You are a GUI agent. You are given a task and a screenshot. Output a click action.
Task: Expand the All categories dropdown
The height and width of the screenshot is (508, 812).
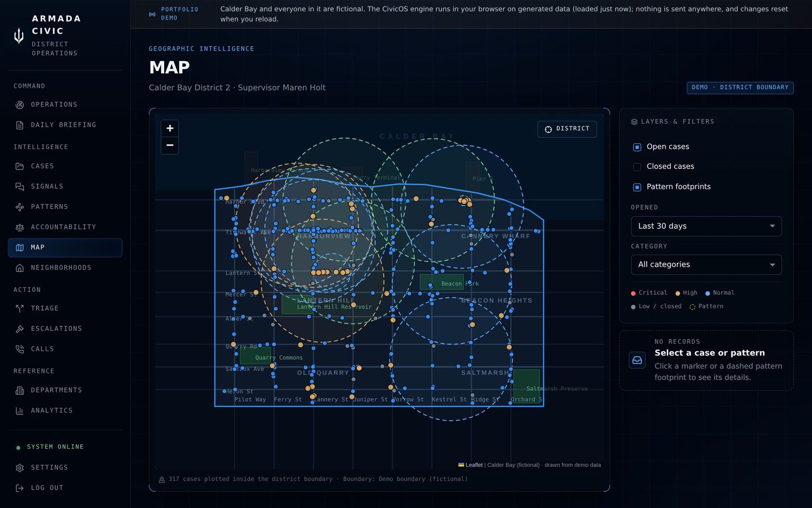click(x=706, y=264)
